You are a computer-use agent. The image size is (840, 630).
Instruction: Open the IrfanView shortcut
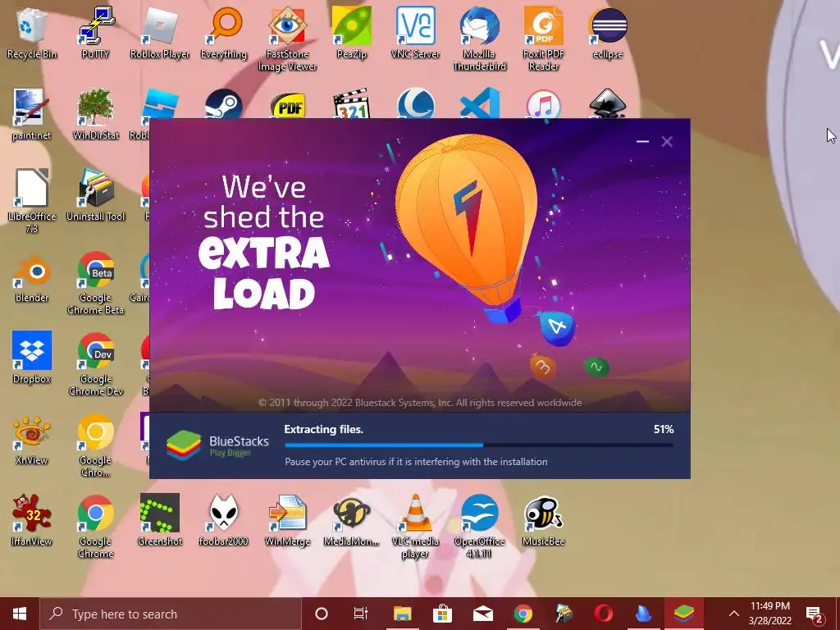[x=32, y=520]
